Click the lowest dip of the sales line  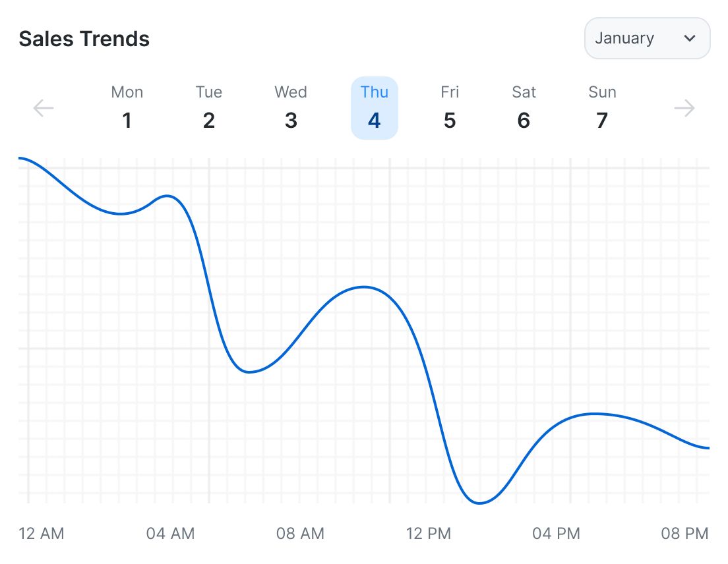(x=480, y=503)
